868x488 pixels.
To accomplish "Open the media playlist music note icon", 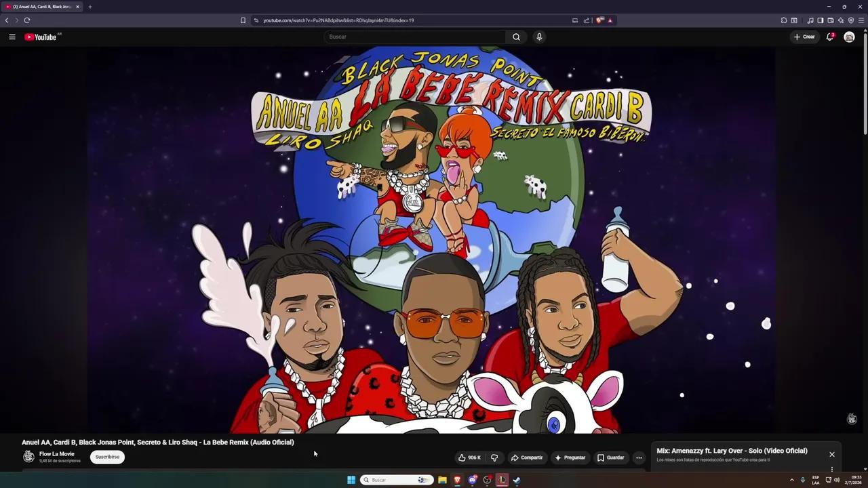I will point(810,20).
